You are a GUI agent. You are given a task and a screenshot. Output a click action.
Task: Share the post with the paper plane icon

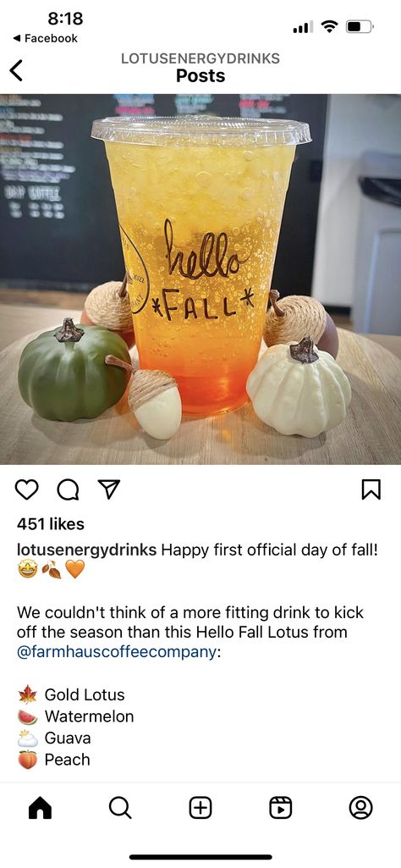click(108, 489)
